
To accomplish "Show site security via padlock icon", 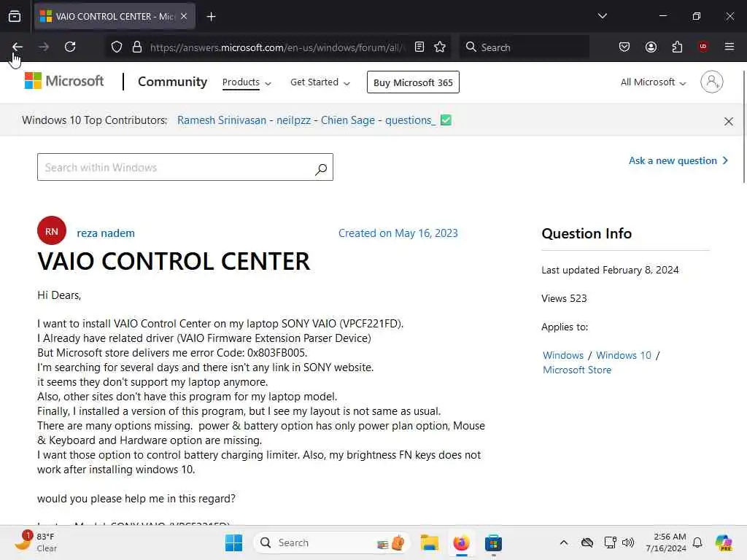I will [x=137, y=47].
